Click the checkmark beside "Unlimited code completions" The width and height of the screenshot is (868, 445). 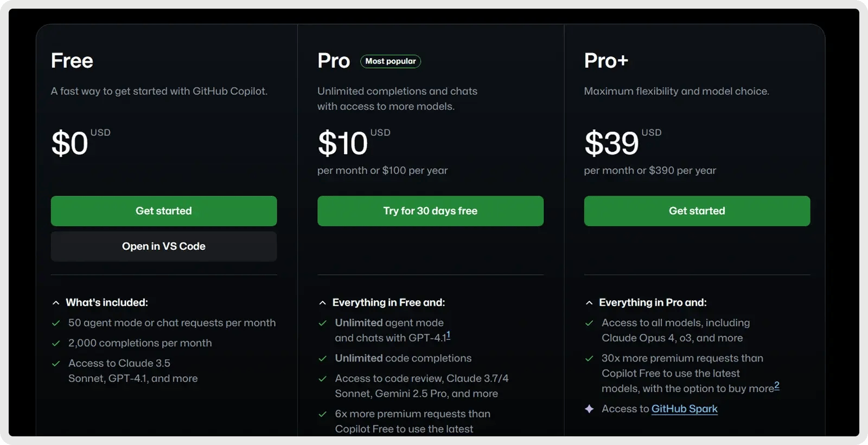click(x=322, y=358)
